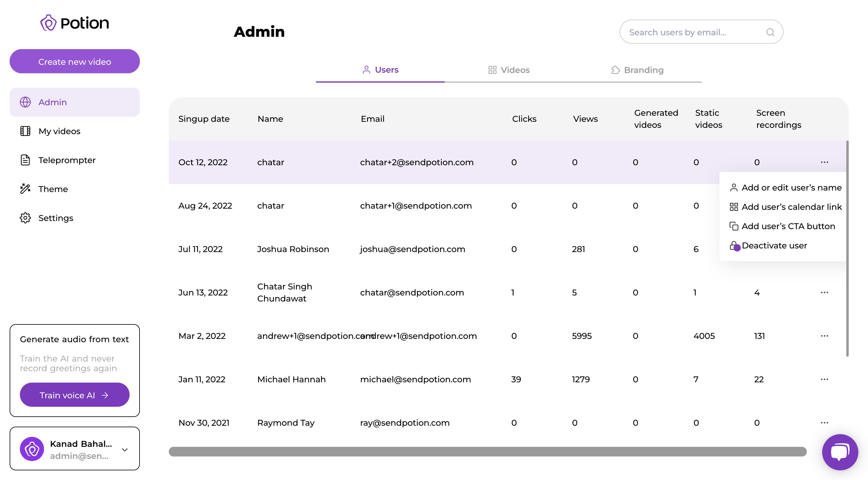Click the Clicks column header
Image resolution: width=868 pixels, height=480 pixels.
tap(524, 119)
